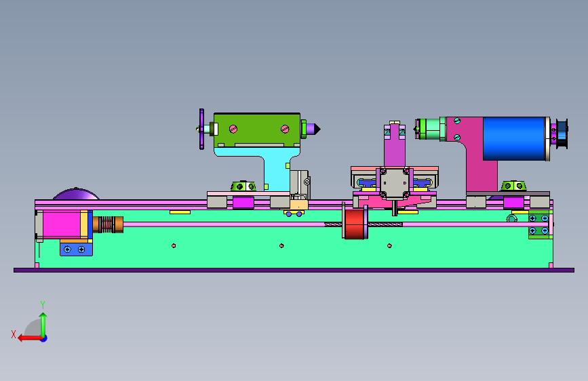
Task: Select the yellow block with blue wheels
Action: coord(298,205)
